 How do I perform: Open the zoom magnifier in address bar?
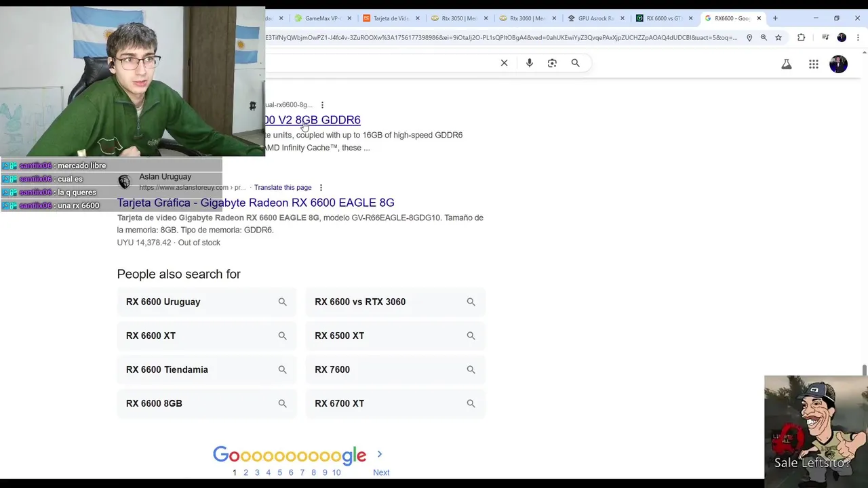pos(764,37)
